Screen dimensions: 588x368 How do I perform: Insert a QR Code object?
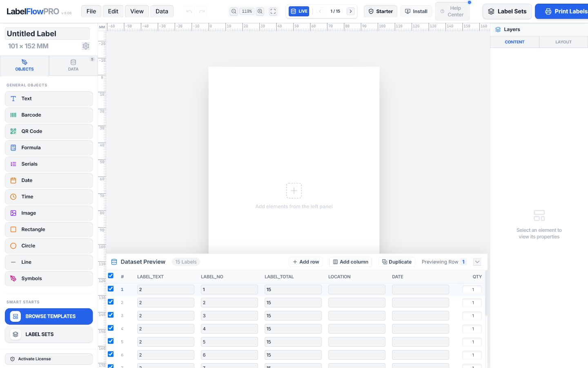click(x=49, y=131)
